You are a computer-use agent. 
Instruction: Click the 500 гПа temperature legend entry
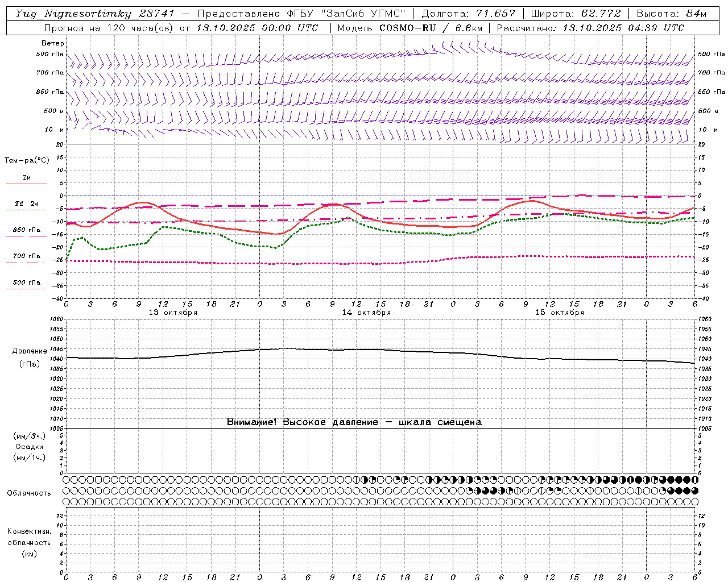(27, 282)
